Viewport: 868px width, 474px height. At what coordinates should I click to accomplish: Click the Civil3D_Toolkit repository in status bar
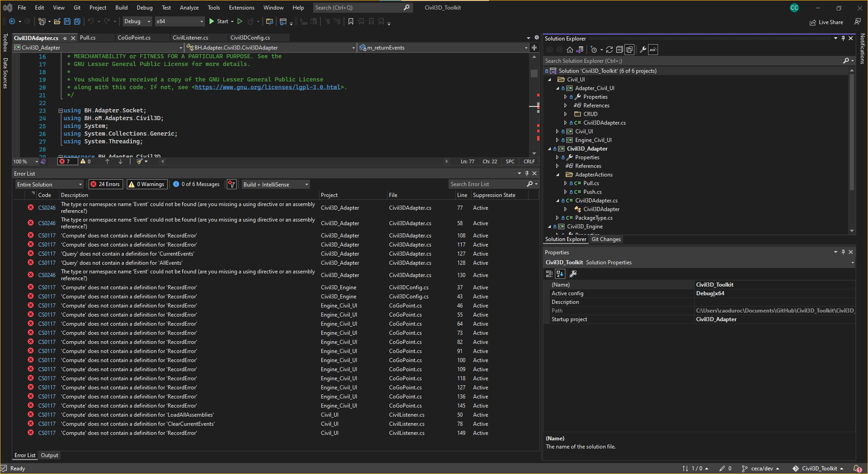coord(818,469)
